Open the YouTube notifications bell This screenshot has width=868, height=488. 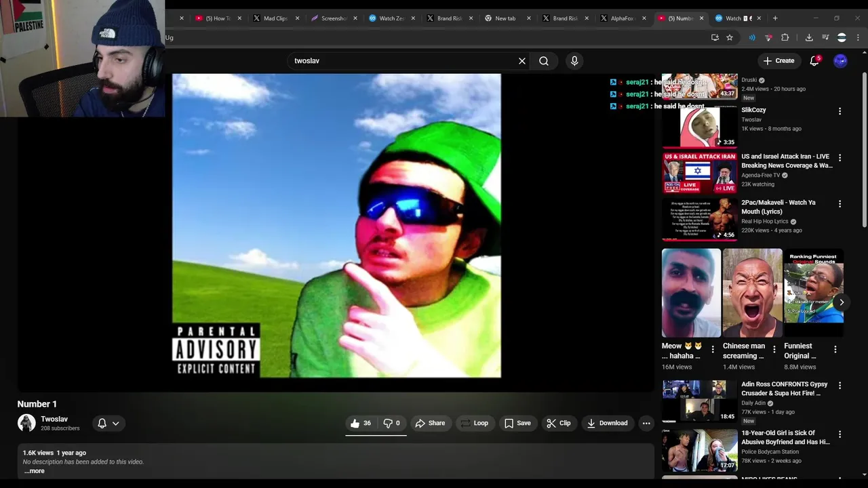(814, 61)
